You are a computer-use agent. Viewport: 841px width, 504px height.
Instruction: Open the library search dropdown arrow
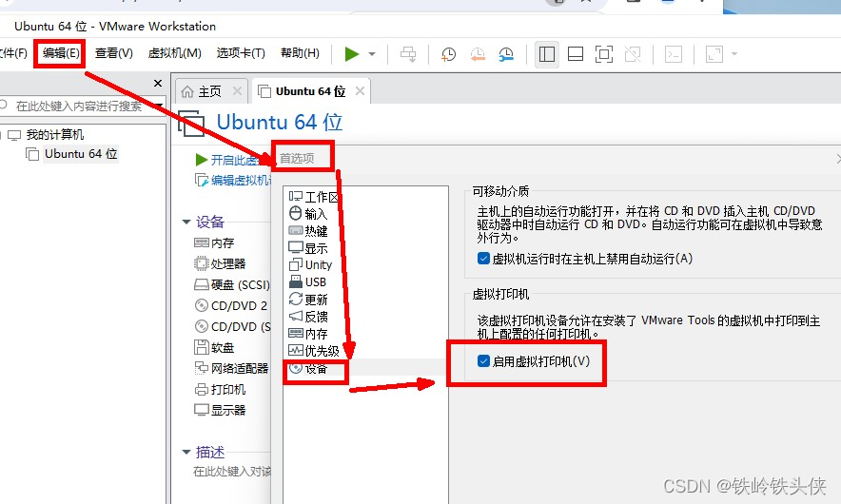tap(159, 106)
